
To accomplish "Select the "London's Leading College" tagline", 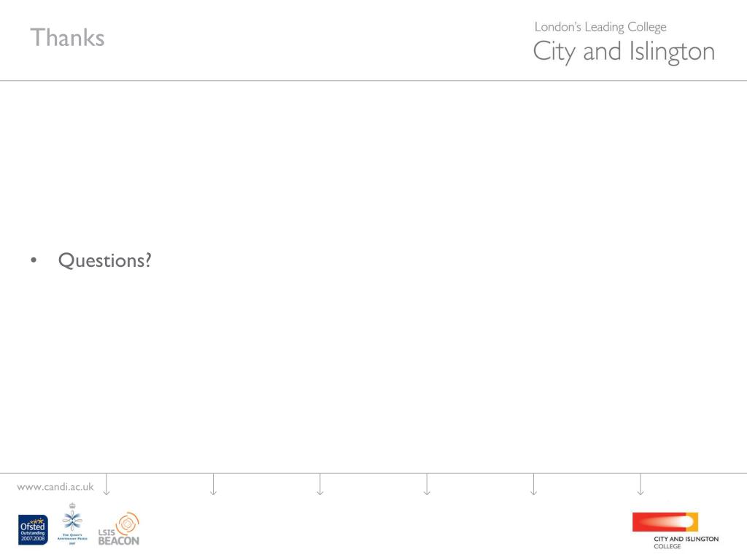I will coord(600,27).
